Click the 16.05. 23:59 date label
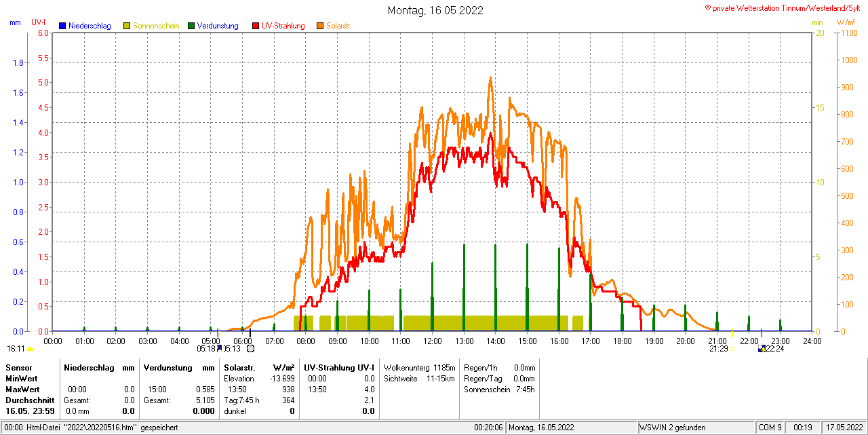The width and height of the screenshot is (868, 435). pos(31,411)
